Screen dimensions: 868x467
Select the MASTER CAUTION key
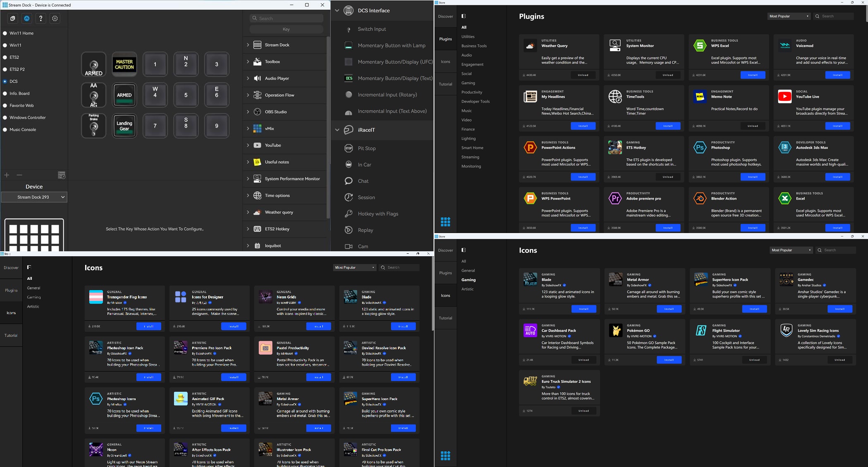[x=124, y=64]
